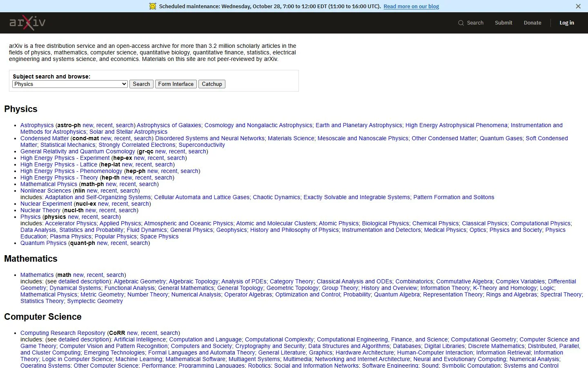Open the Nuclear Experiment link
The image size is (588, 368).
coord(46,204)
